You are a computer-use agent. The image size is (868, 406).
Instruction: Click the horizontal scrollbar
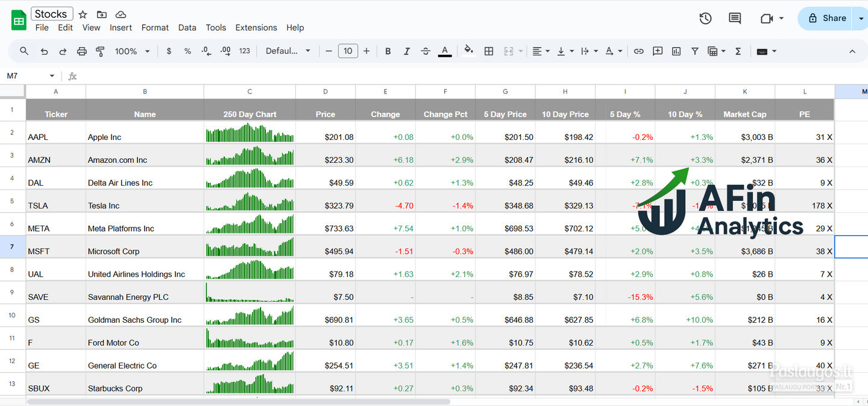239,401
